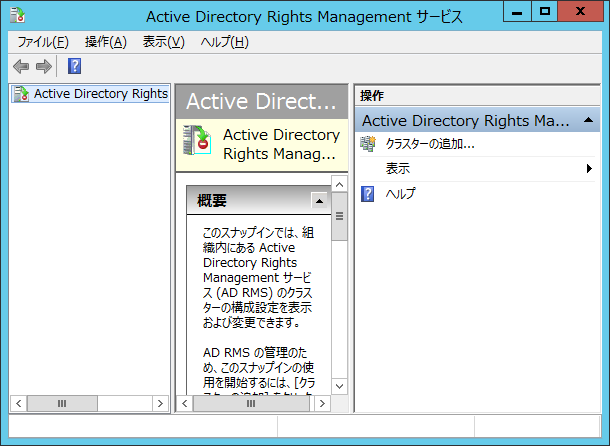The width and height of the screenshot is (610, 446).
Task: Click the tree pane scroll right arrow
Action: [160, 404]
